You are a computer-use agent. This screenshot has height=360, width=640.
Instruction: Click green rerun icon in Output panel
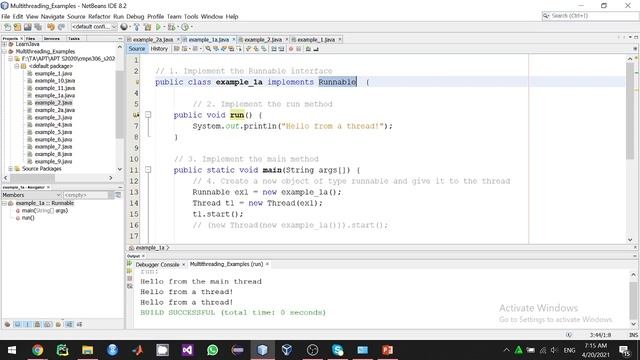click(x=130, y=264)
